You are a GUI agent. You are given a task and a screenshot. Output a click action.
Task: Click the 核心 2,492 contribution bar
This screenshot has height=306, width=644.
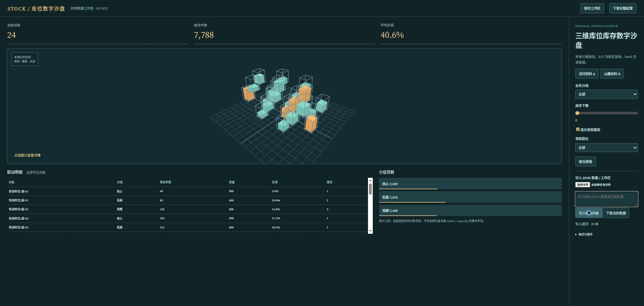470,184
